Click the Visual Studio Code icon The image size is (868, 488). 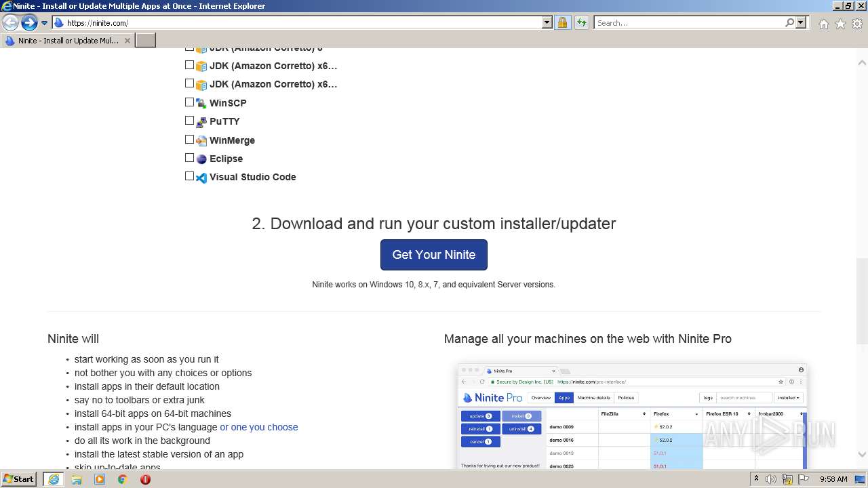(201, 178)
